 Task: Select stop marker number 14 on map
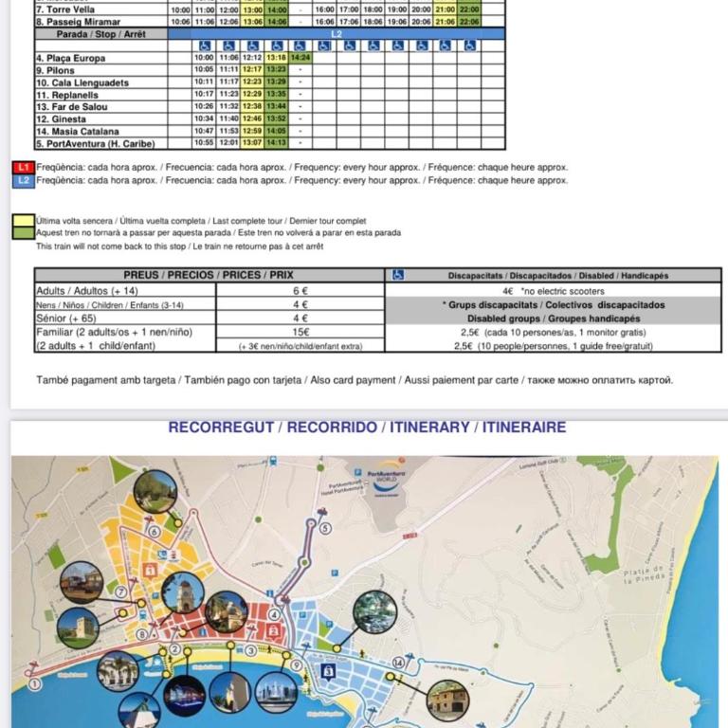(x=398, y=663)
